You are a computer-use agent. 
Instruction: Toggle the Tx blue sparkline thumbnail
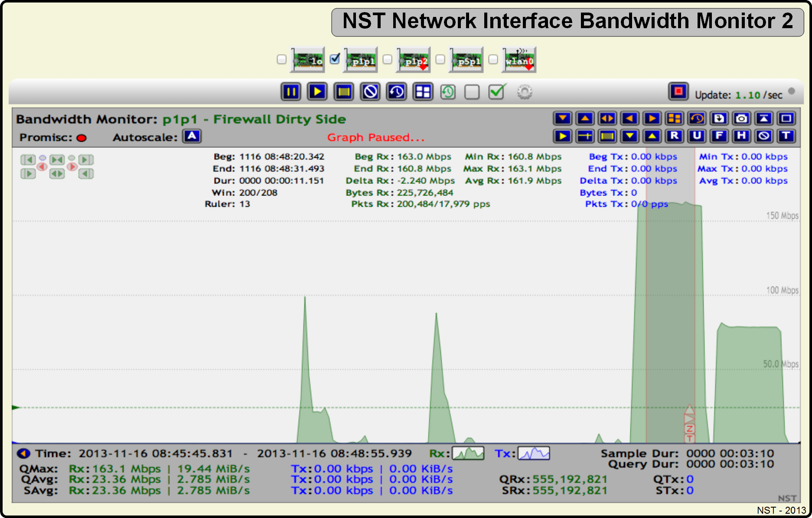(534, 453)
